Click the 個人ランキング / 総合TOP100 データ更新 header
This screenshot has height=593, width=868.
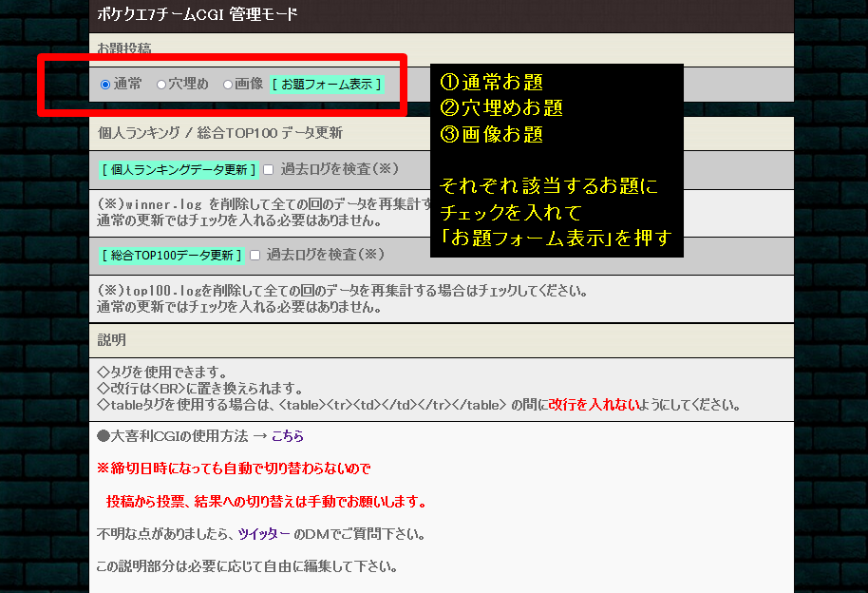coord(219,133)
